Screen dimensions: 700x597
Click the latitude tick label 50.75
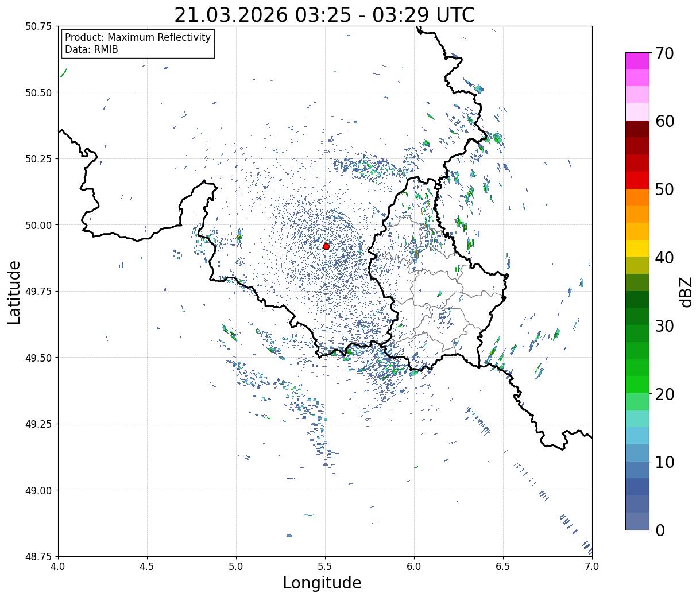[38, 26]
